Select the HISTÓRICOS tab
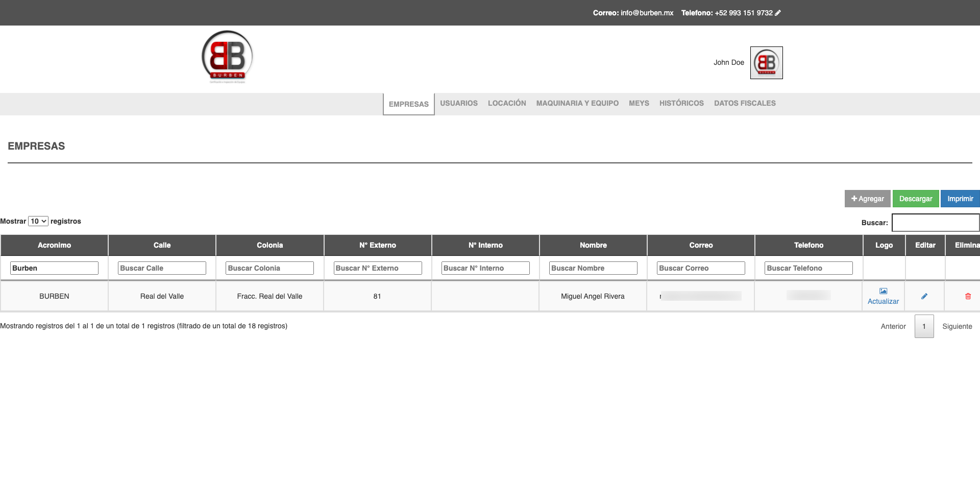Screen dimensions: 980x482 pos(681,103)
